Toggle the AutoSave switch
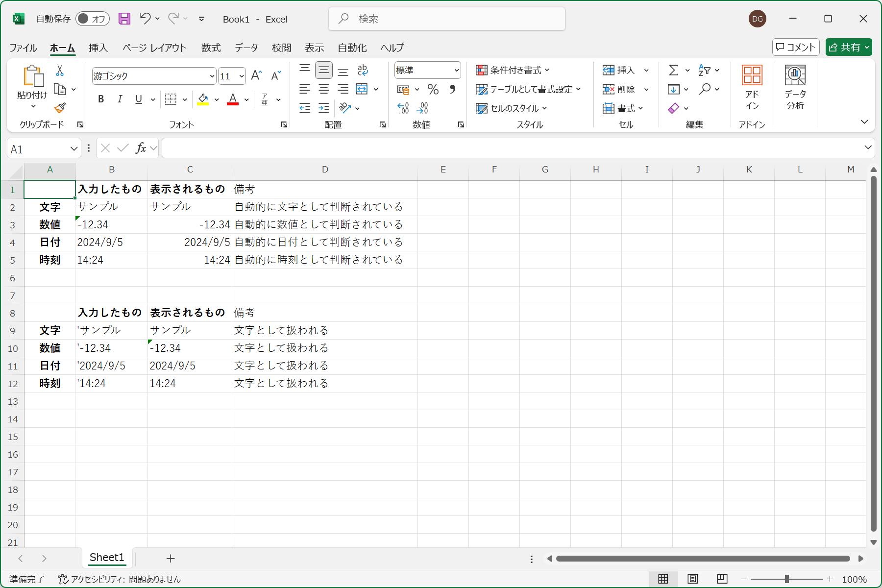The width and height of the screenshot is (882, 588). [x=92, y=19]
